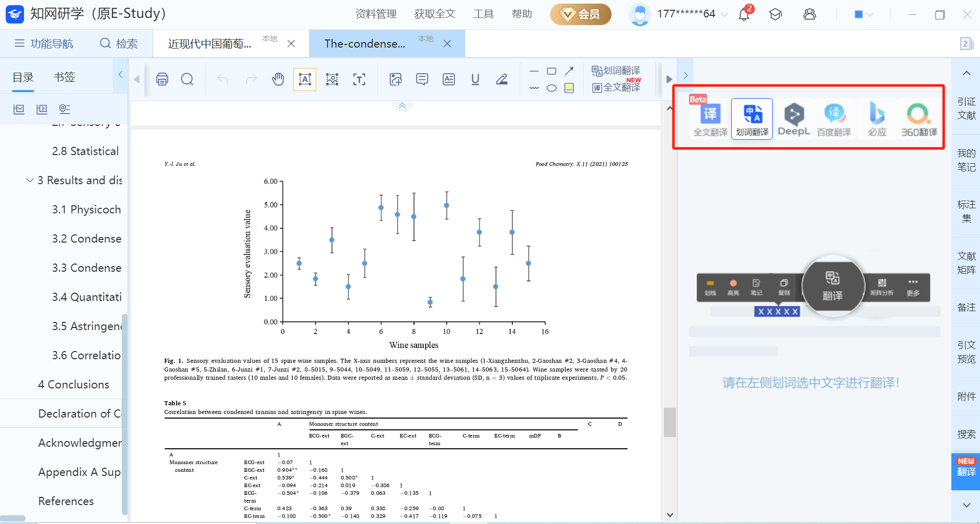Screen dimensions: 980x524
Task: Select the underline annotation tool
Action: click(475, 79)
